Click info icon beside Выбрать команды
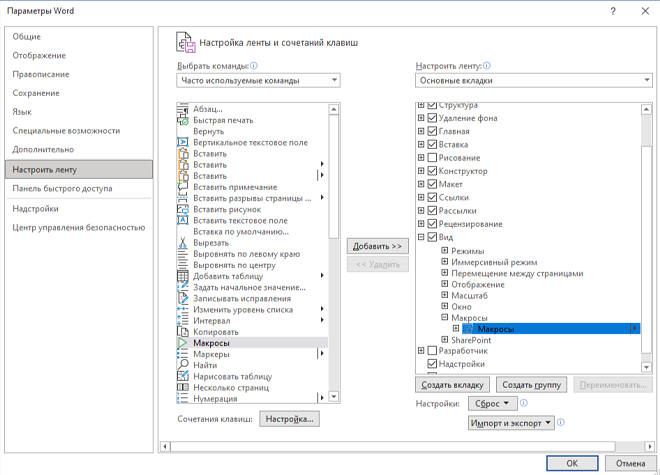 coord(254,66)
